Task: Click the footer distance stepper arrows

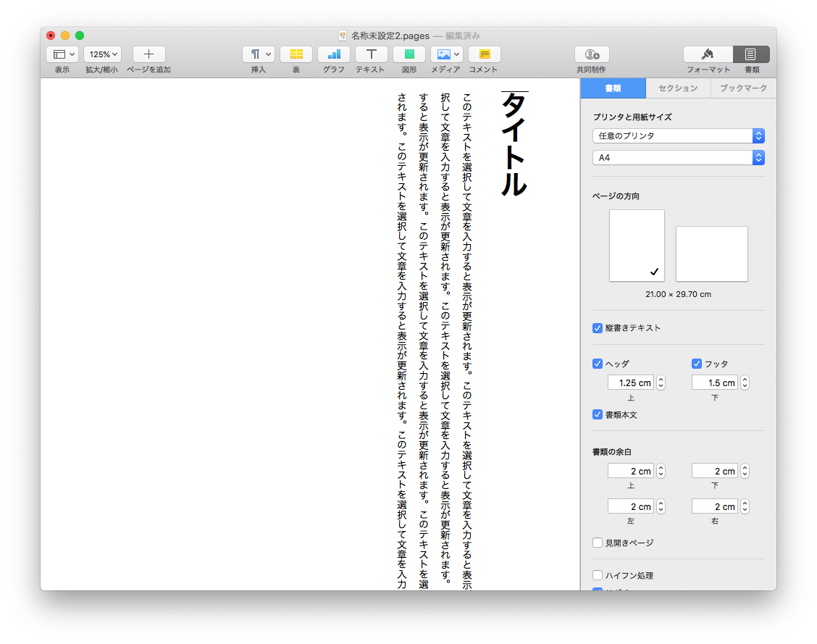Action: tap(745, 382)
